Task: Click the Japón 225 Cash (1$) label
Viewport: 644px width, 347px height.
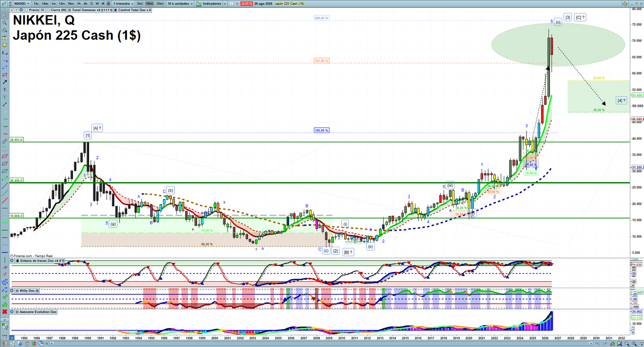Action: tap(289, 4)
